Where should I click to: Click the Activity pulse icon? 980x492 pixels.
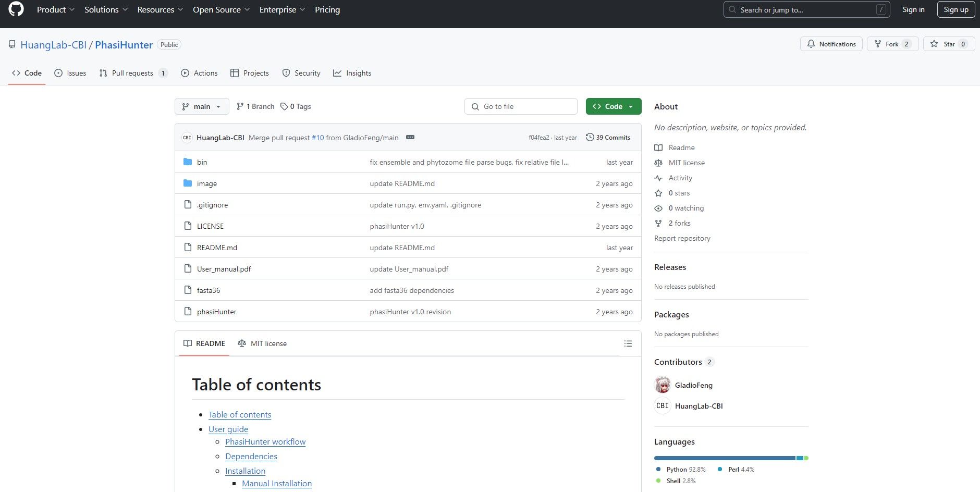658,178
